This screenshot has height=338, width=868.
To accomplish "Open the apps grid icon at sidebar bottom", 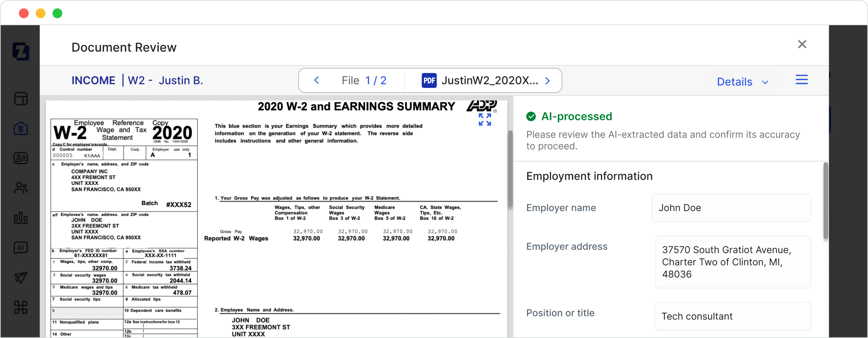I will 21,307.
